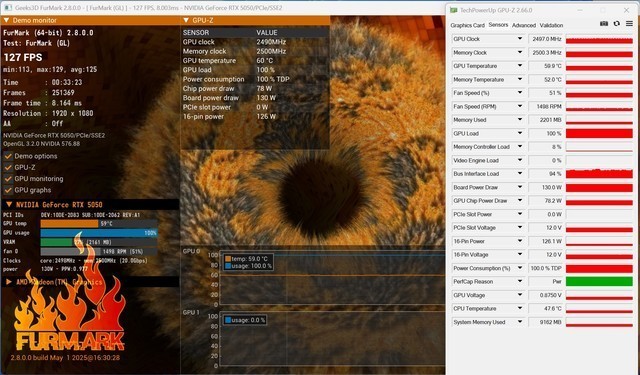Collapse the Demo monitor panel triangle

click(6, 20)
